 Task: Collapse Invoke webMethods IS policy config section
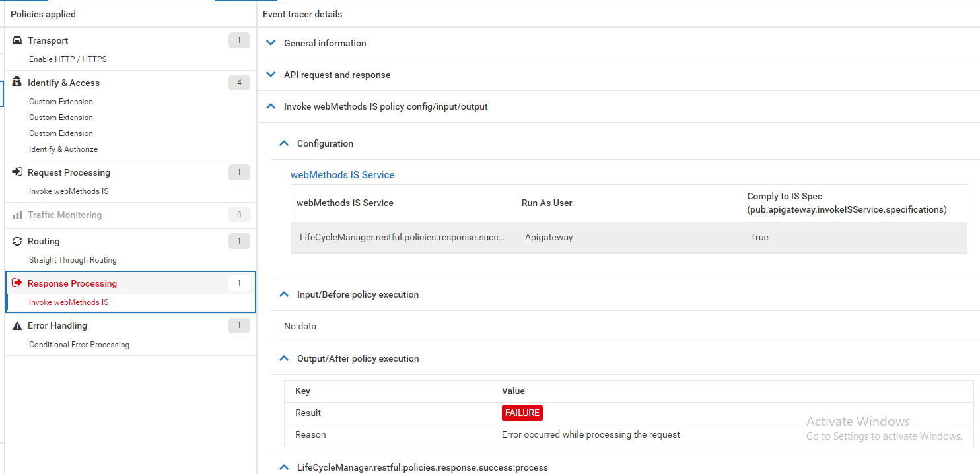[x=271, y=106]
